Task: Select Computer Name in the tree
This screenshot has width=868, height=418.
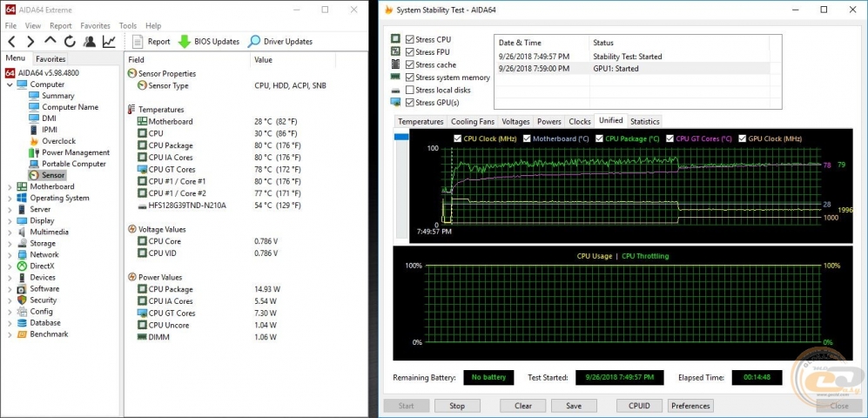Action: click(x=71, y=107)
